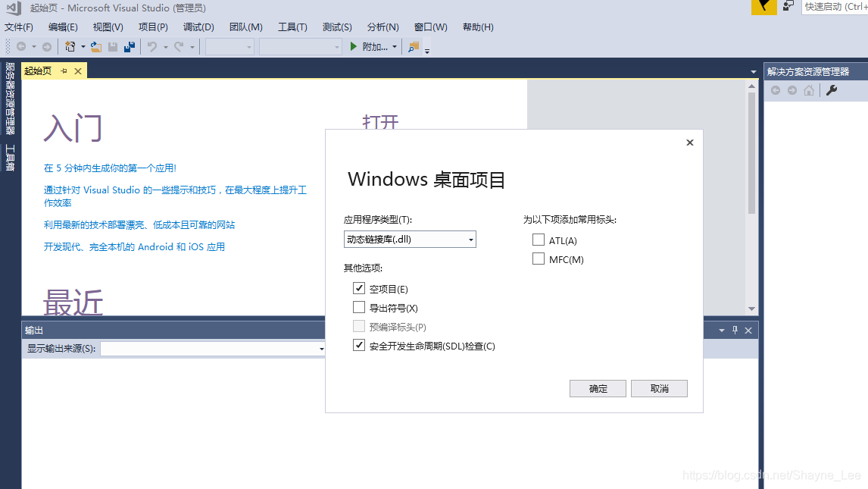Close the 起始页 tab
The height and width of the screenshot is (489, 868).
click(x=78, y=71)
